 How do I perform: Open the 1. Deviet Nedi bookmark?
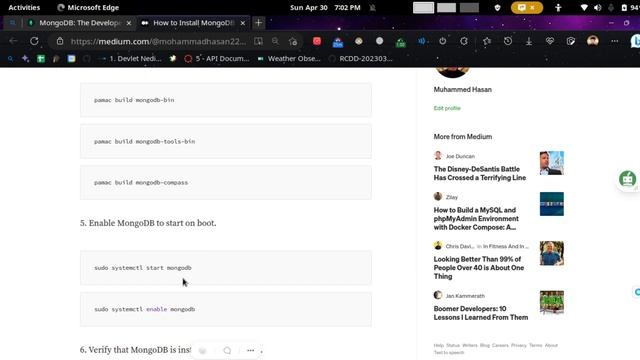click(131, 59)
